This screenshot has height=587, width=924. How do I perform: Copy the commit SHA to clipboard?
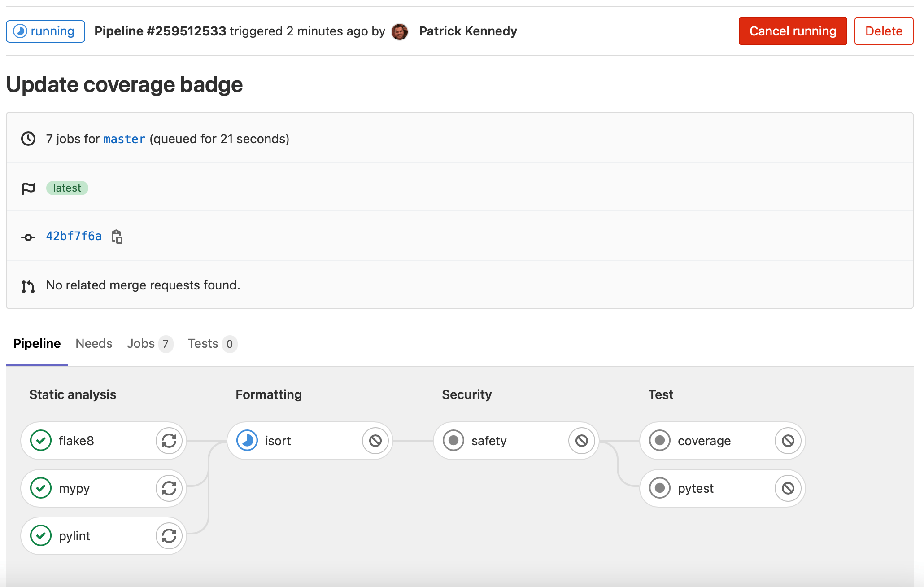pyautogui.click(x=117, y=237)
